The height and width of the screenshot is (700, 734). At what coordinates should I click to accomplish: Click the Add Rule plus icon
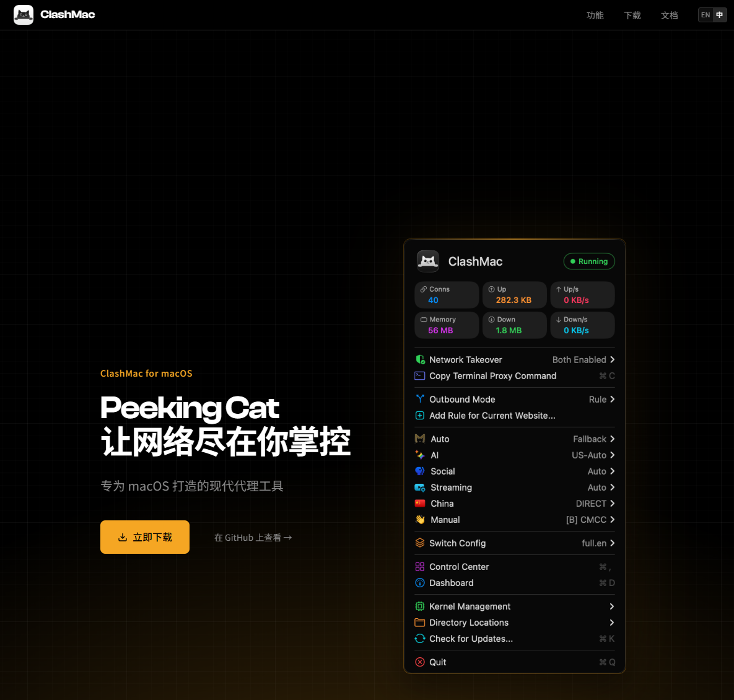pyautogui.click(x=420, y=416)
